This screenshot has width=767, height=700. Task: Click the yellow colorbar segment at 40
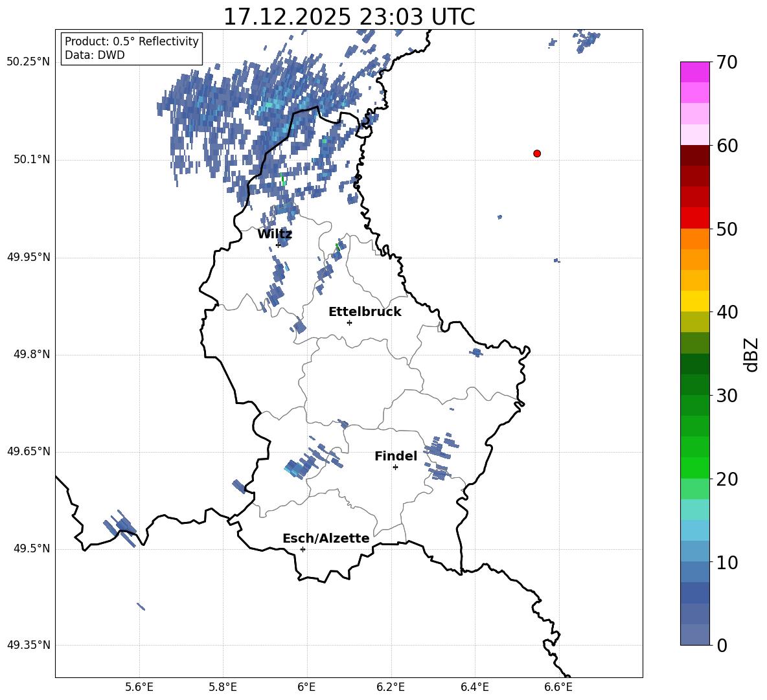click(x=695, y=302)
